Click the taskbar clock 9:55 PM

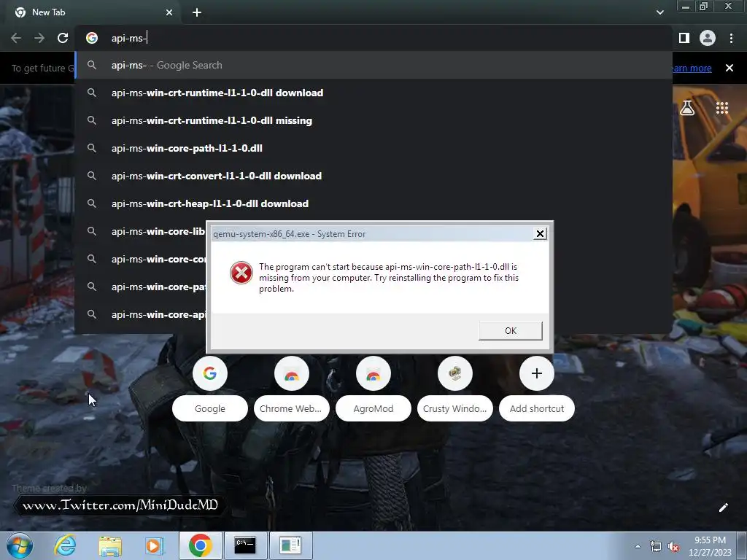(710, 540)
